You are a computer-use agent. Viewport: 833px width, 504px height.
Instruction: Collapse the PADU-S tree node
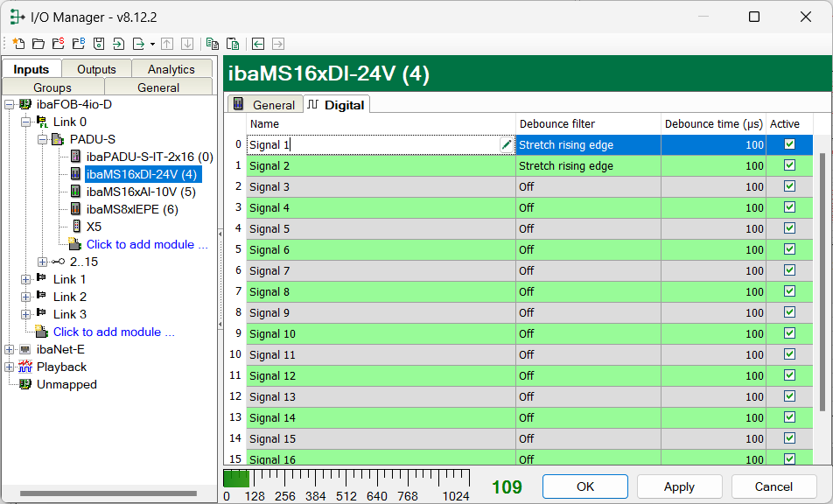(x=43, y=139)
